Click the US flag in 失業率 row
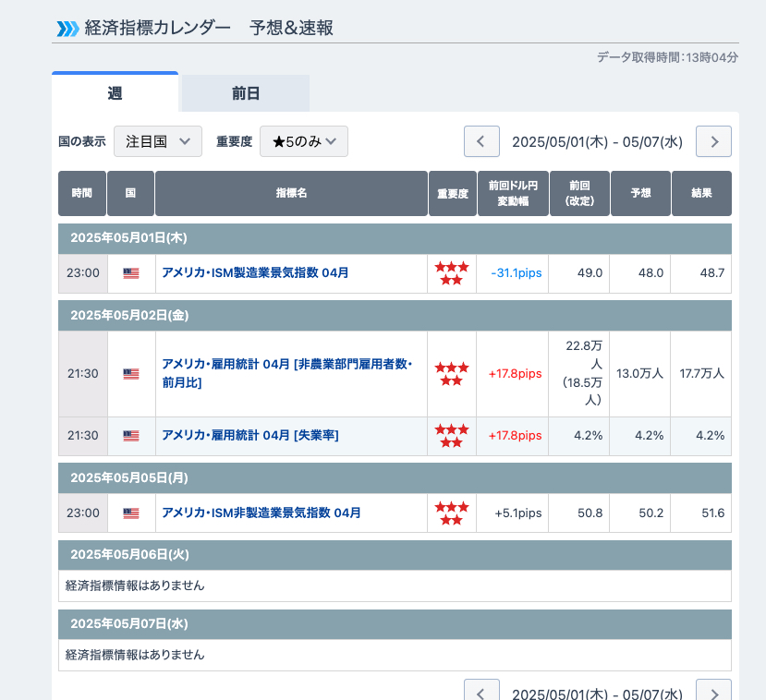The image size is (766, 700). (131, 436)
